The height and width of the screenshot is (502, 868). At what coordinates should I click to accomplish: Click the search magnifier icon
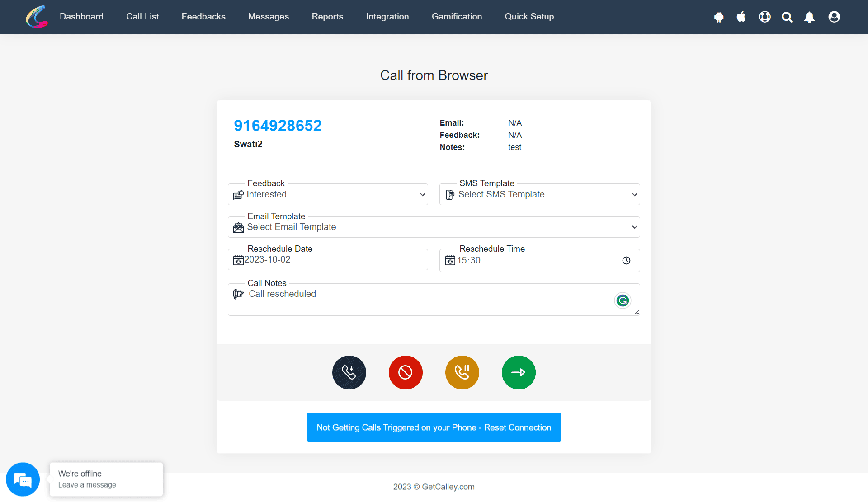click(x=787, y=17)
